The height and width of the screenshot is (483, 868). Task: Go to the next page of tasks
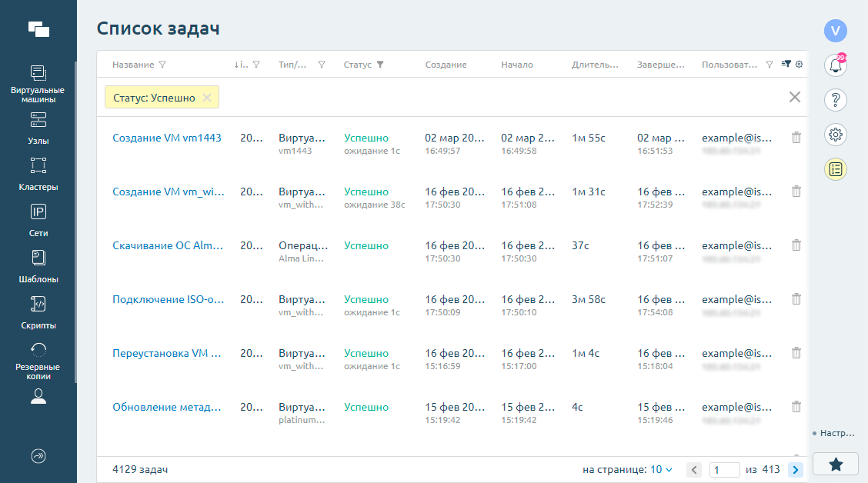[795, 469]
